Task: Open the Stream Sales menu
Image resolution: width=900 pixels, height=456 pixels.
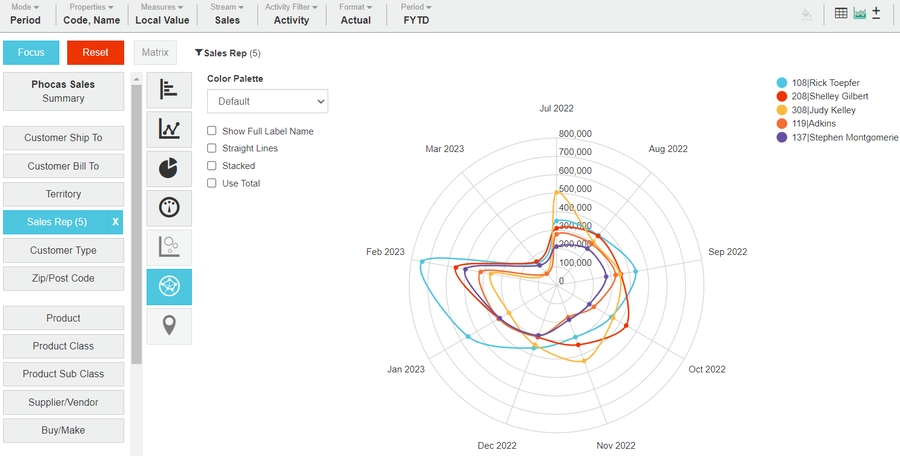Action: tap(227, 14)
